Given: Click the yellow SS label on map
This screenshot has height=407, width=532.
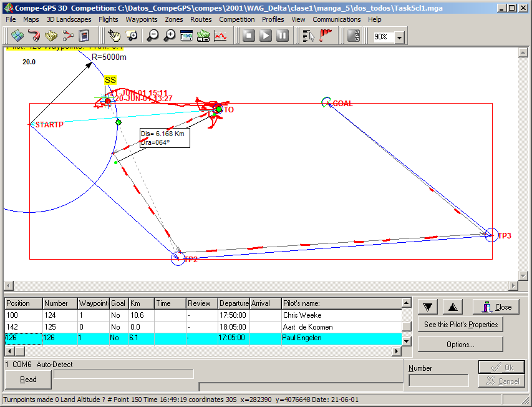Looking at the screenshot, I should click(x=110, y=80).
